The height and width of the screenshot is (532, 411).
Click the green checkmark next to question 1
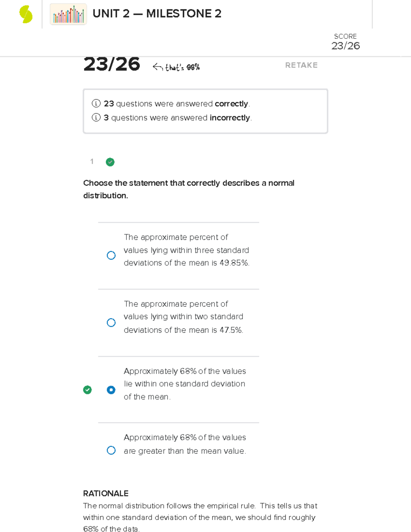pos(110,162)
